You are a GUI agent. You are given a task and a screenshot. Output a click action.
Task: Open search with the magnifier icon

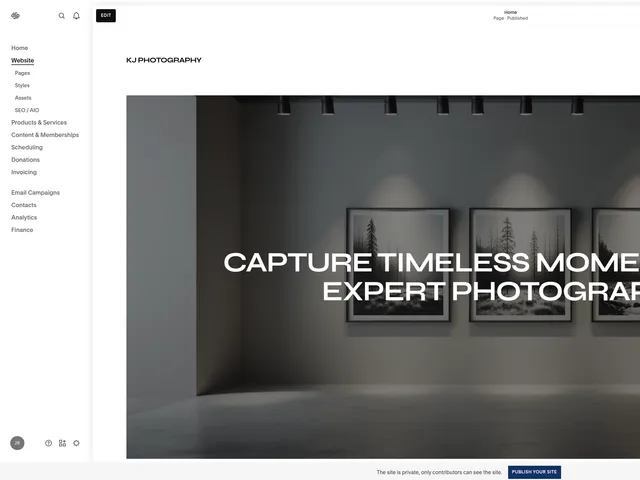tap(62, 16)
